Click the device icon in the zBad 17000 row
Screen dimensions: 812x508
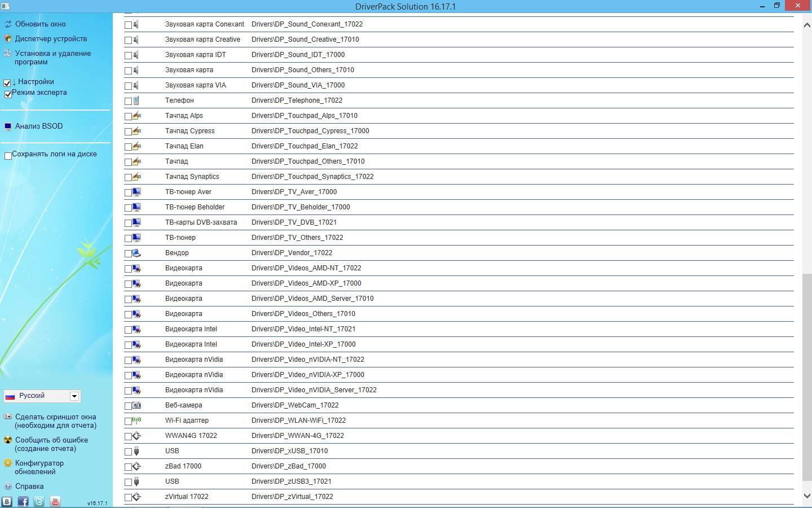pyautogui.click(x=136, y=466)
